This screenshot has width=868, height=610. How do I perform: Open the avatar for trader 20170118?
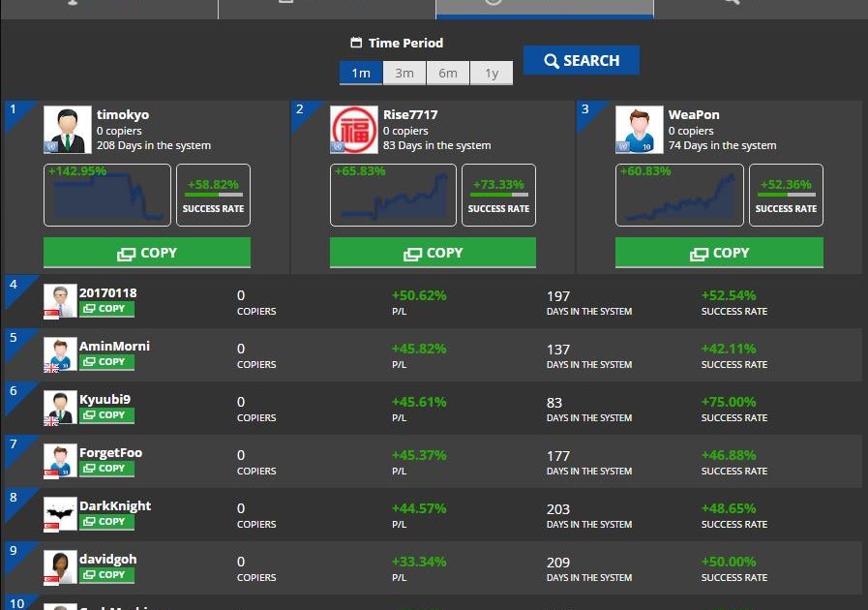pos(60,300)
